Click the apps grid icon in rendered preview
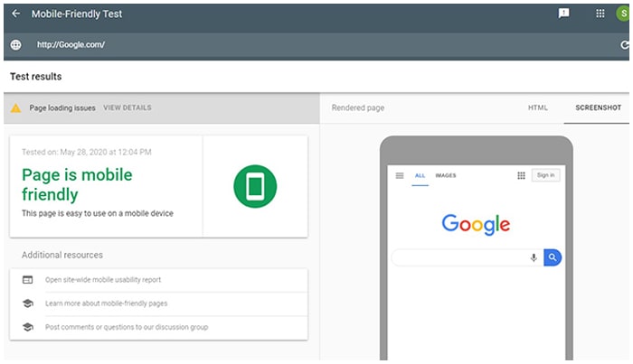Image resolution: width=633 pixels, height=364 pixels. (x=521, y=175)
